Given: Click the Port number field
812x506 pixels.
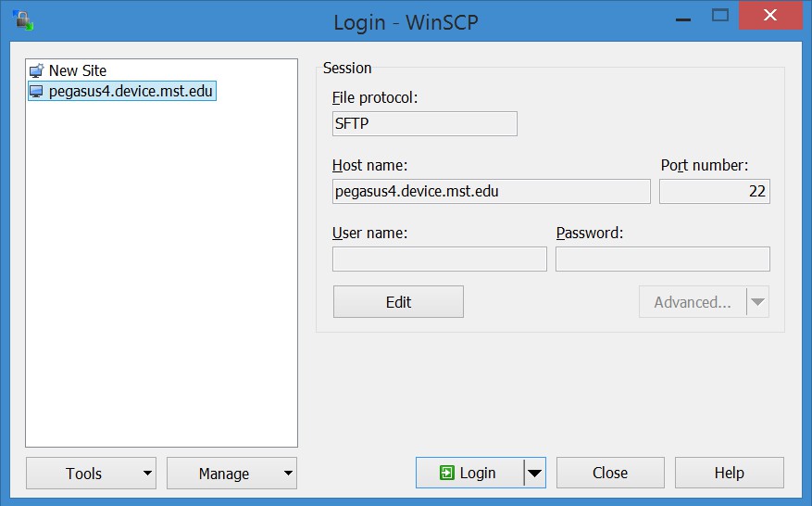Looking at the screenshot, I should [714, 192].
